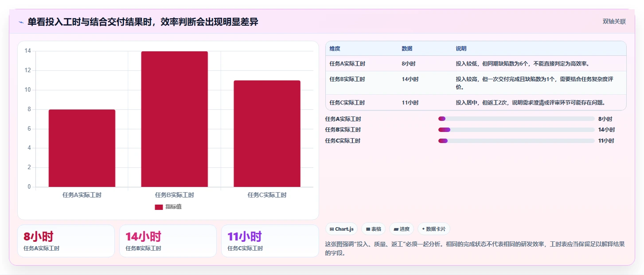The height and width of the screenshot is (275, 644).
Task: Click the 任务B实际工时 bar in the chart
Action: point(175,119)
